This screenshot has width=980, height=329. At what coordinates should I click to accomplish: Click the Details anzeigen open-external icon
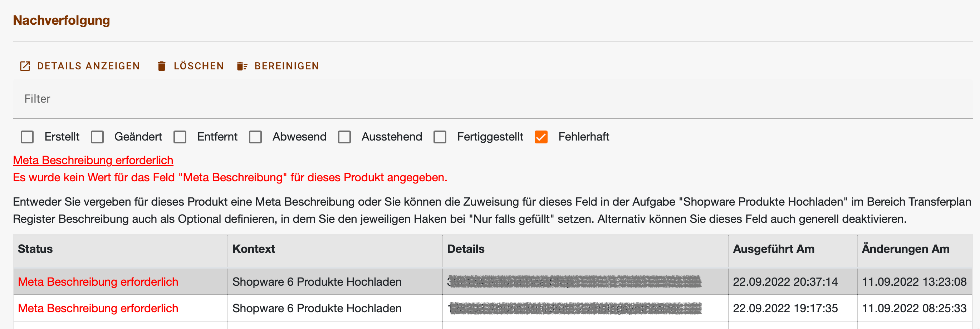point(25,66)
